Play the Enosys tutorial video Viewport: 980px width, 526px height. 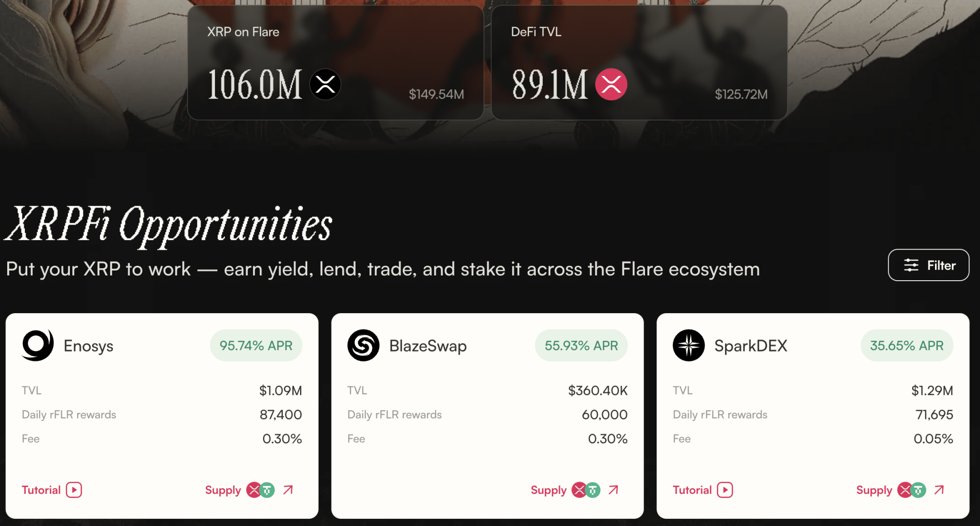click(74, 490)
